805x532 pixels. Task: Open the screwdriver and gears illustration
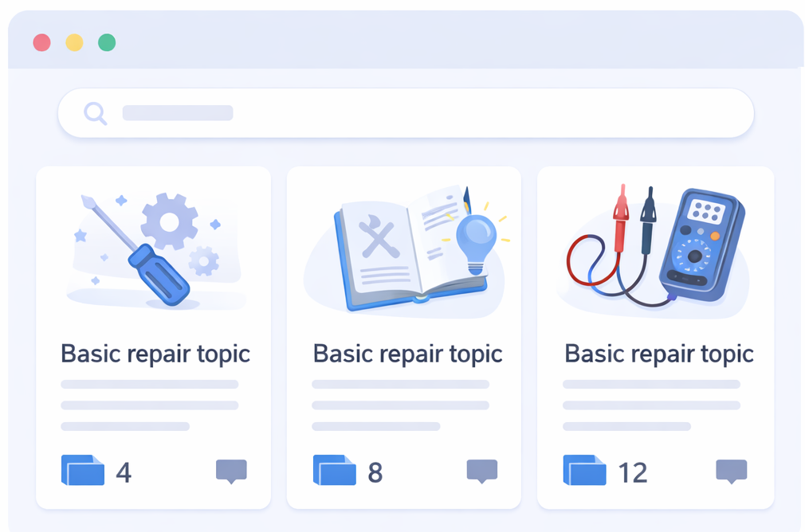[153, 248]
